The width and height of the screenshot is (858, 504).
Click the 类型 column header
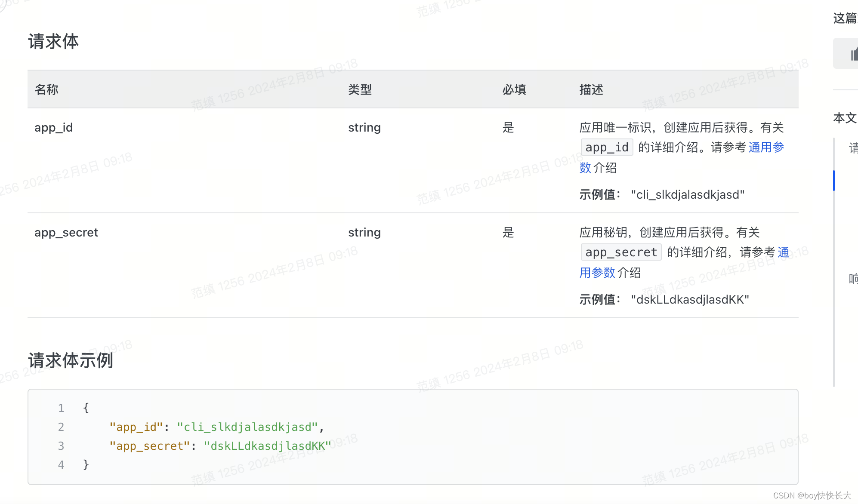click(360, 89)
